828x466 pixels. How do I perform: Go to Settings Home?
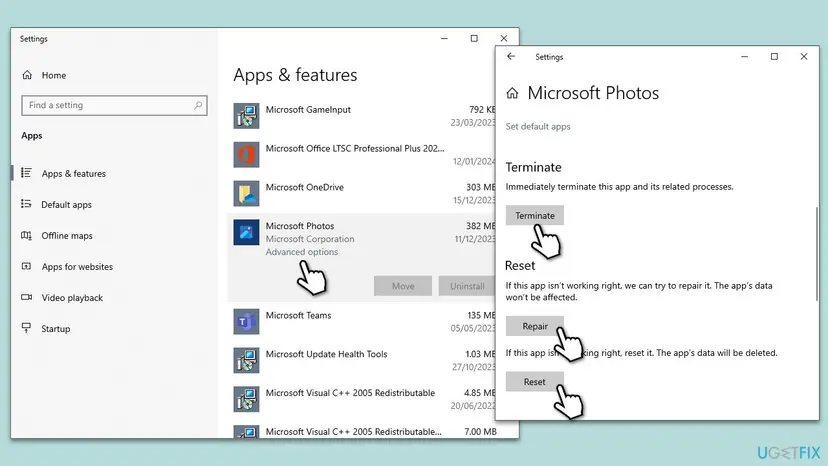tap(54, 76)
